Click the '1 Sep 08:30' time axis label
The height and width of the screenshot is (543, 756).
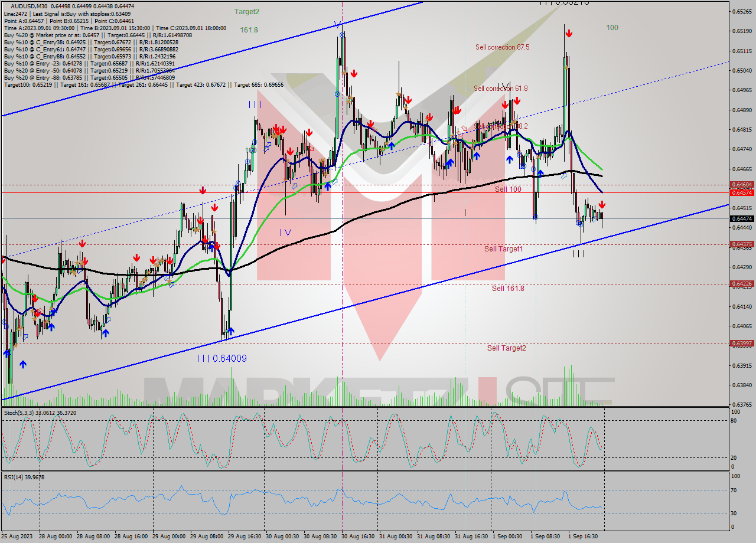pyautogui.click(x=546, y=537)
